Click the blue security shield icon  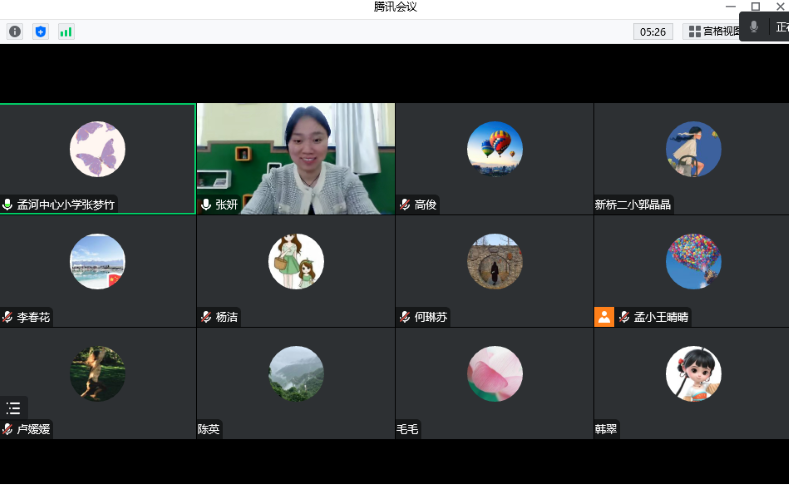[x=41, y=32]
